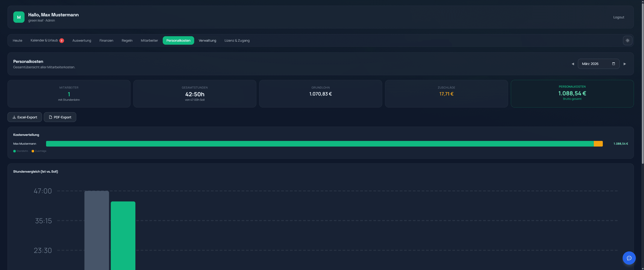Toggle the light/dark theme sun icon

pos(627,40)
